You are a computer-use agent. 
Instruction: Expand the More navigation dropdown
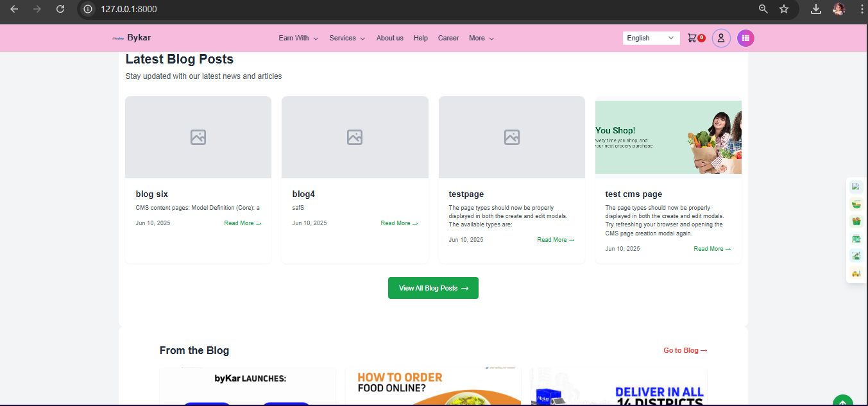481,38
